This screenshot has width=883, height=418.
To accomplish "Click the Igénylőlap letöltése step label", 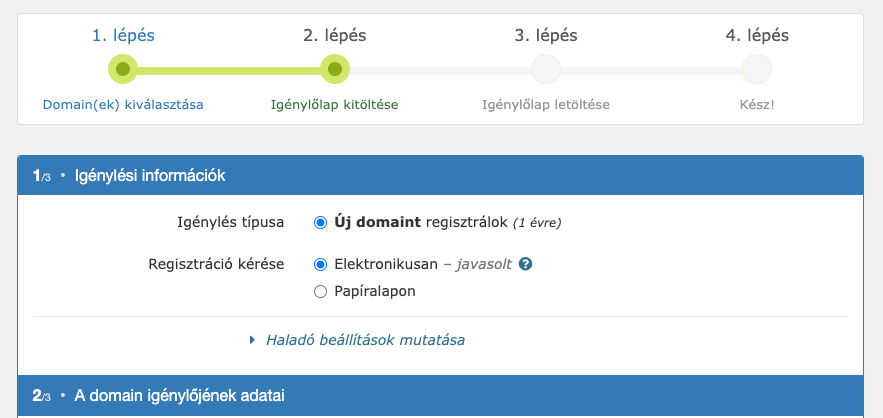I will [546, 105].
